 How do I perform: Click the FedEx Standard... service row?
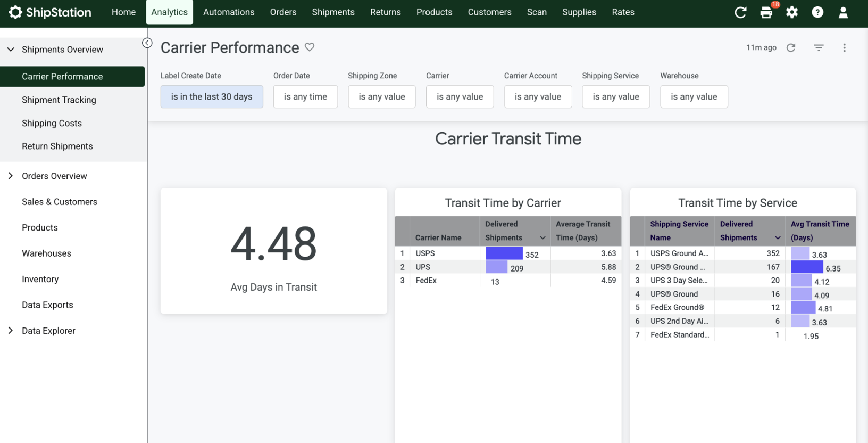coord(680,335)
